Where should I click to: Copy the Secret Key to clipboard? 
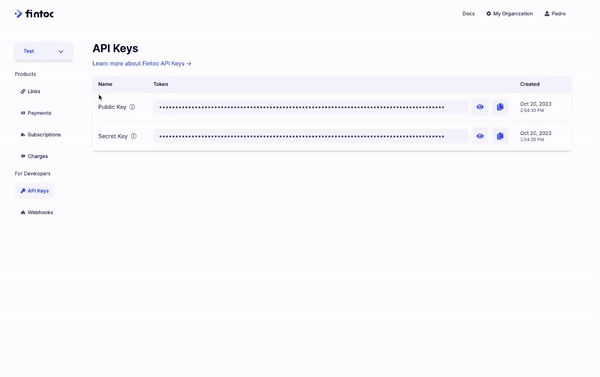(500, 136)
